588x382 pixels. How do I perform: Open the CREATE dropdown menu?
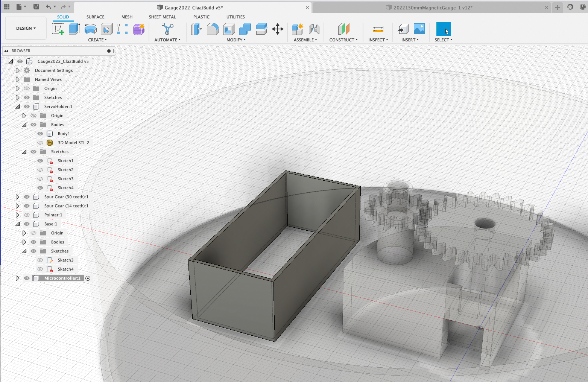[97, 40]
